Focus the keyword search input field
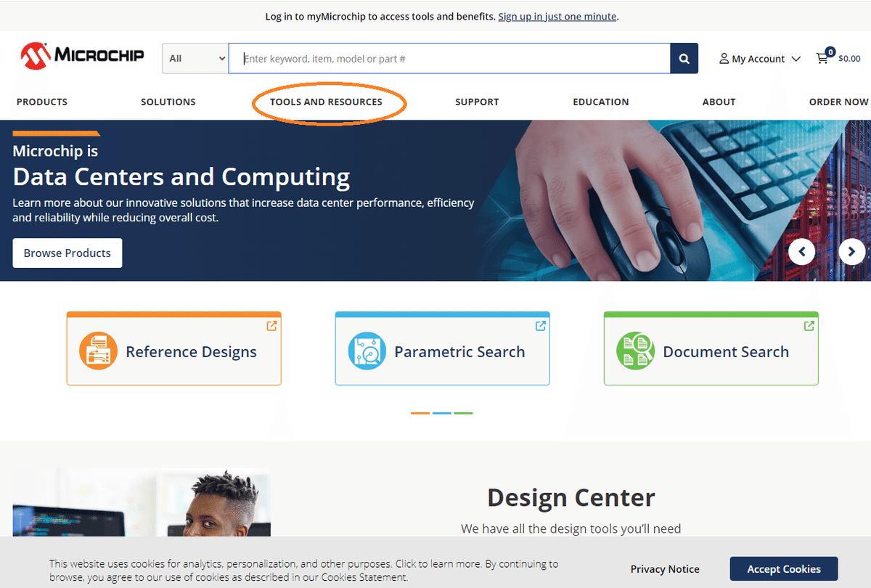 coord(449,59)
